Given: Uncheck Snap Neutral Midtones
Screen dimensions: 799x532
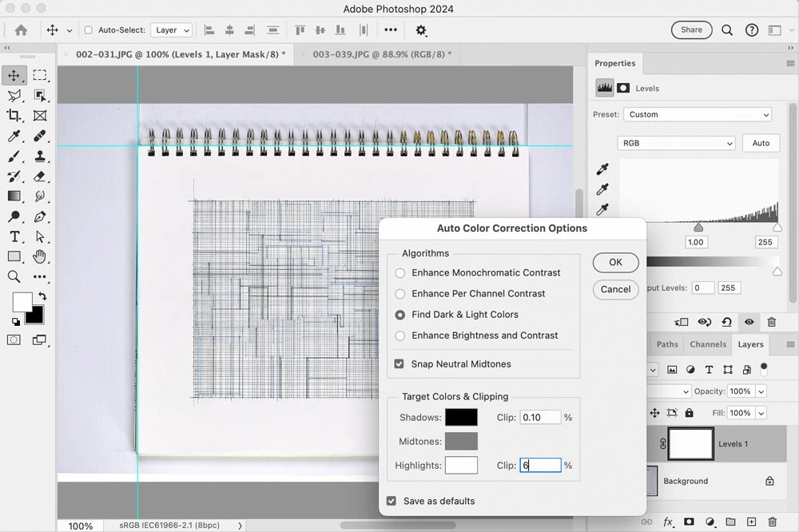Looking at the screenshot, I should pos(399,363).
